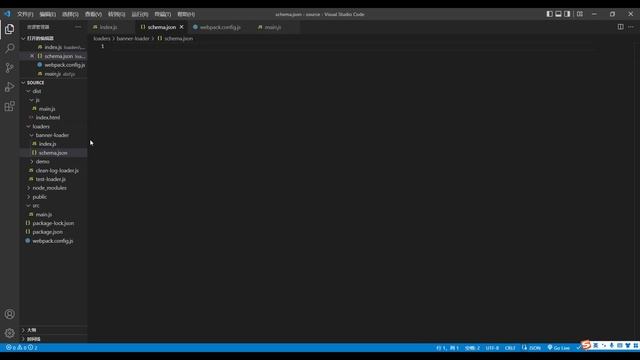Open the Accounts menu icon
Image resolution: width=640 pixels, height=360 pixels.
tap(9, 314)
